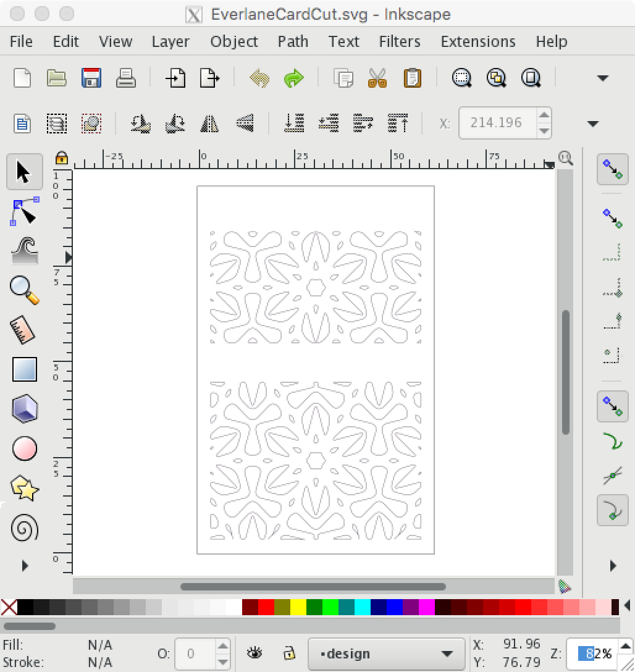The image size is (635, 672).
Task: Lower selection one step
Action: [x=329, y=124]
